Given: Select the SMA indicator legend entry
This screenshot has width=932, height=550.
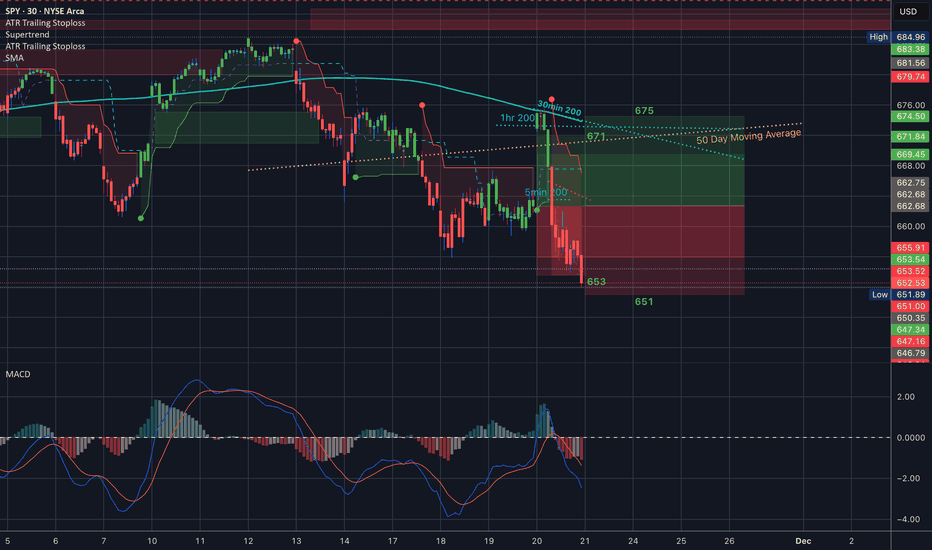Looking at the screenshot, I should pos(15,58).
